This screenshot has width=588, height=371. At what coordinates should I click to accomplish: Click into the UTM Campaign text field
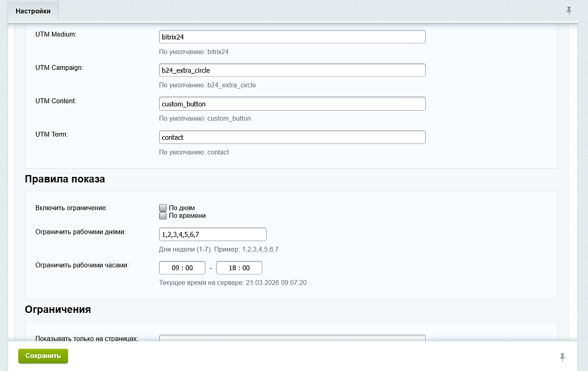[x=292, y=70]
